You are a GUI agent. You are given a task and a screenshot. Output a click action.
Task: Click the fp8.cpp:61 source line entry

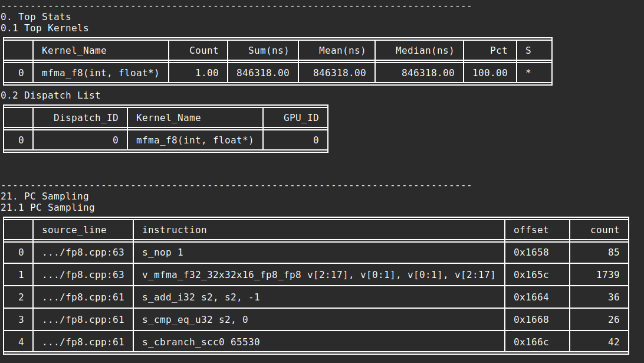click(x=83, y=297)
